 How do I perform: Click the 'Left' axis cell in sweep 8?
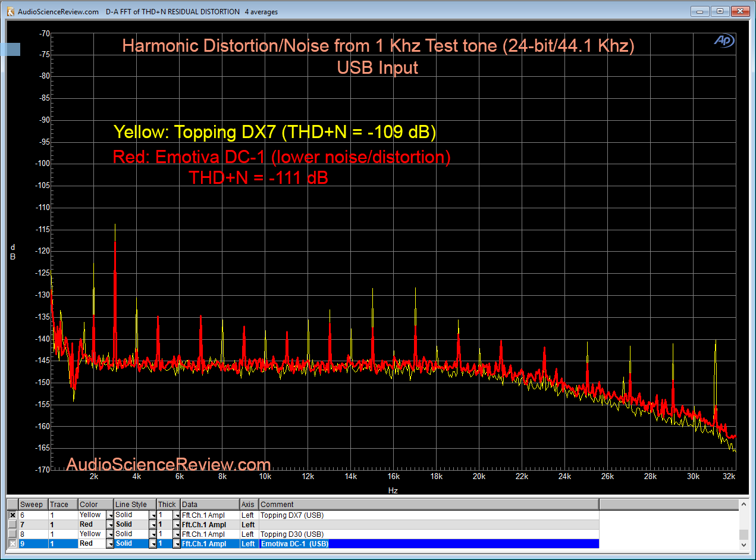point(249,534)
